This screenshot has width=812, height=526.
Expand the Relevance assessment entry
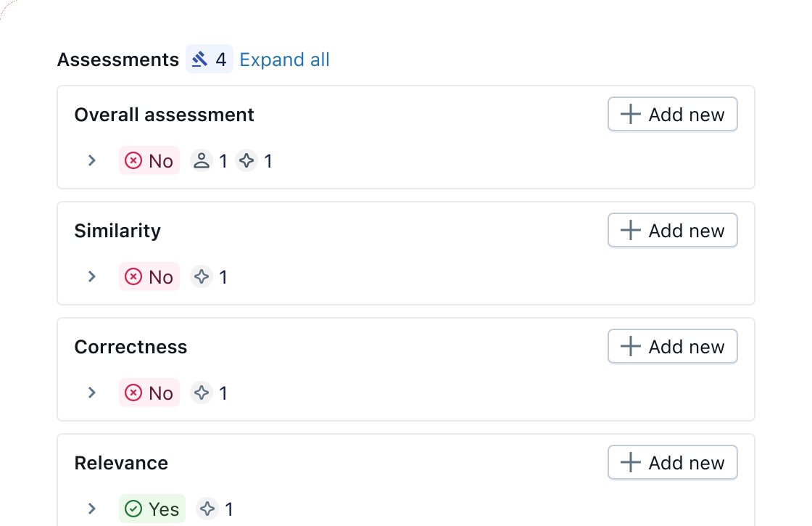pos(91,509)
